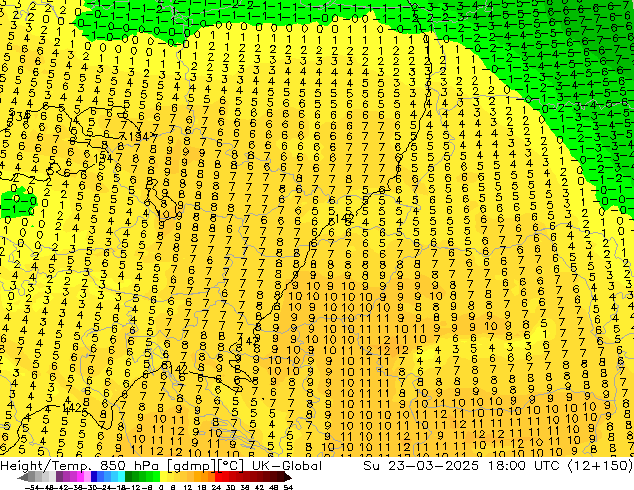
Task: Click the '-30' legend scale value
Action: click(x=91, y=488)
